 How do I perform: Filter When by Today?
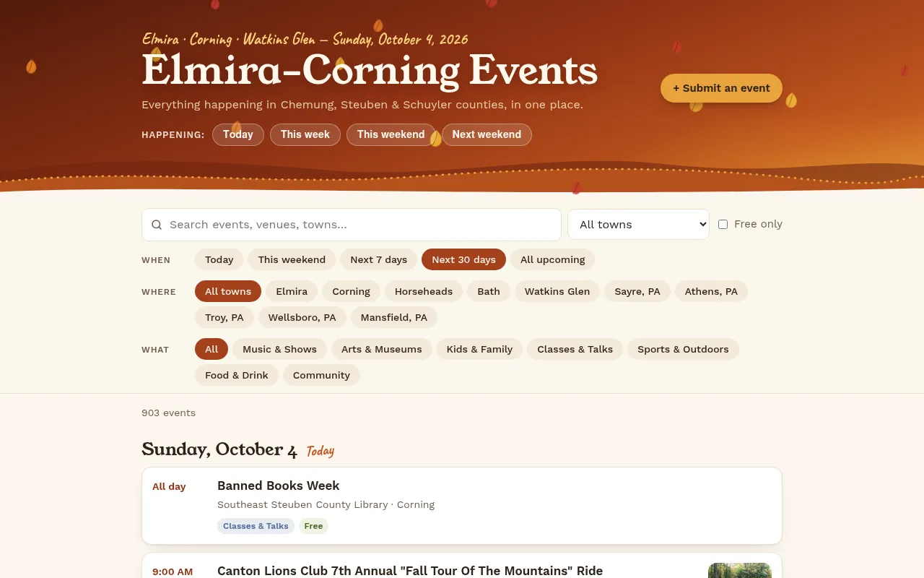(219, 259)
